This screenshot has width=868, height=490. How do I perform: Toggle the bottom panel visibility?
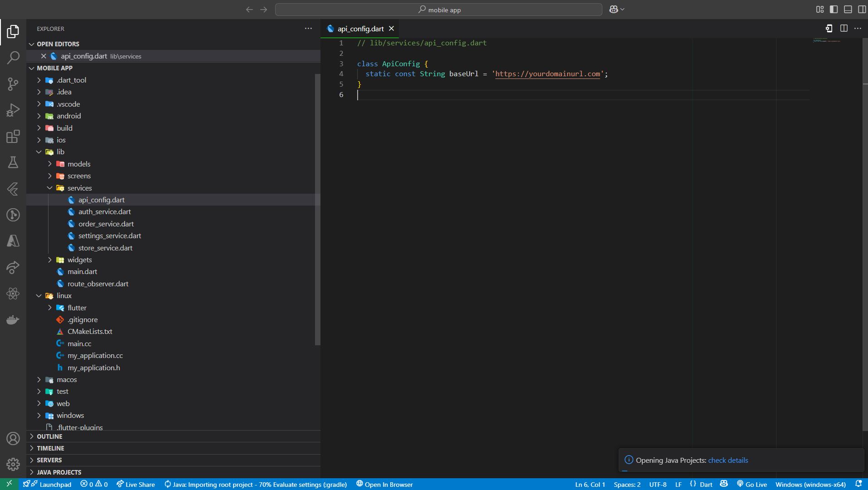848,9
